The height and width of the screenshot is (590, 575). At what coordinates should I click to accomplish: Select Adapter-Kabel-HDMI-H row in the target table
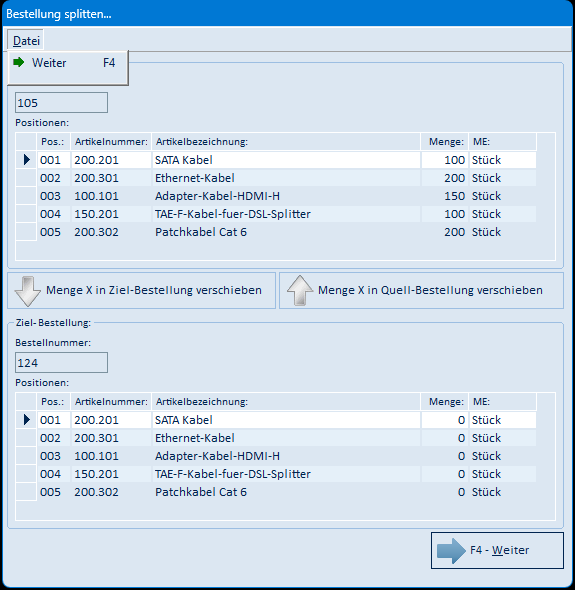pyautogui.click(x=286, y=456)
